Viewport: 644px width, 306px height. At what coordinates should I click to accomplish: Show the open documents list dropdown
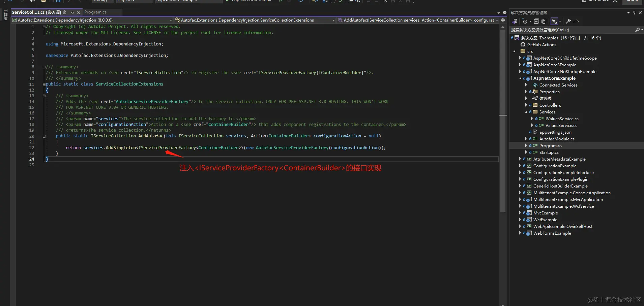499,12
